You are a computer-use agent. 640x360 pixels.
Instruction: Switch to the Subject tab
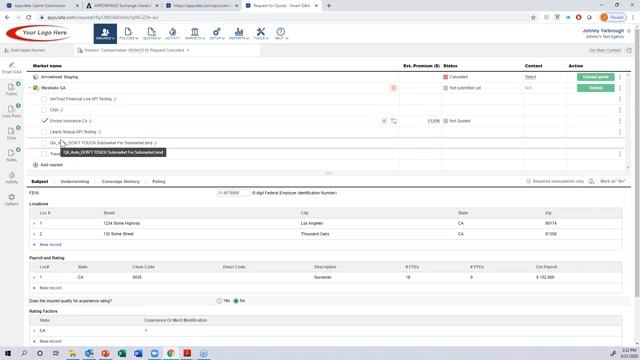point(40,181)
